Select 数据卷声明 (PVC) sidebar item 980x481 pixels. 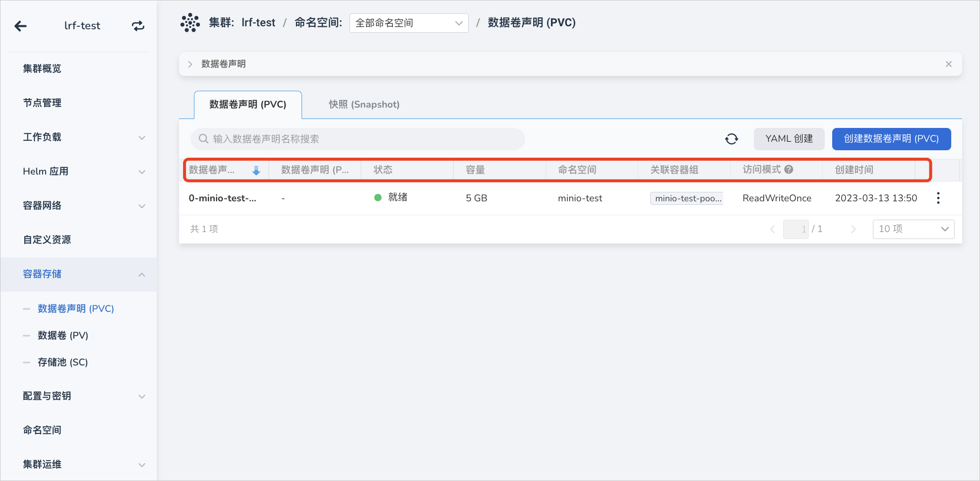point(76,308)
